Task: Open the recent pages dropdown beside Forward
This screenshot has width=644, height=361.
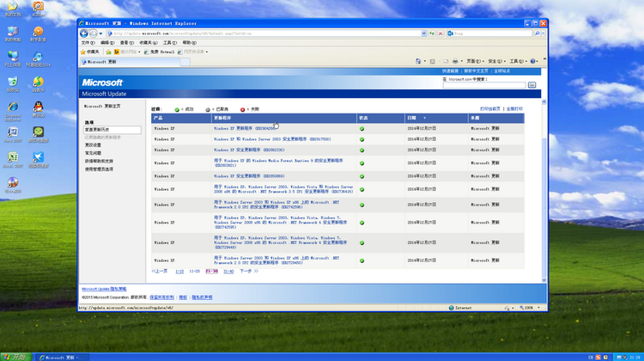Action: [x=100, y=34]
